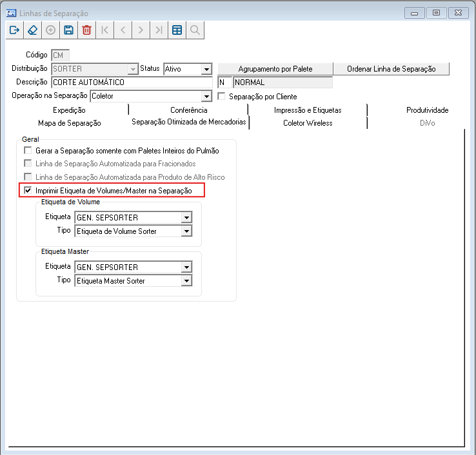
Task: Click the Descrição field CORTE AUTOMÁTICO
Action: [x=132, y=82]
